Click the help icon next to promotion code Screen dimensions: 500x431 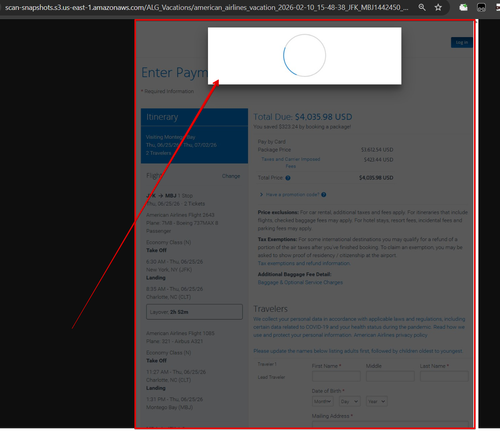coord(324,195)
